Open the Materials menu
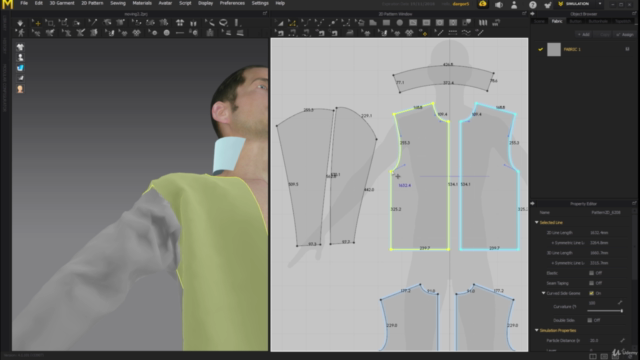Image resolution: width=640 pixels, height=360 pixels. tap(142, 3)
